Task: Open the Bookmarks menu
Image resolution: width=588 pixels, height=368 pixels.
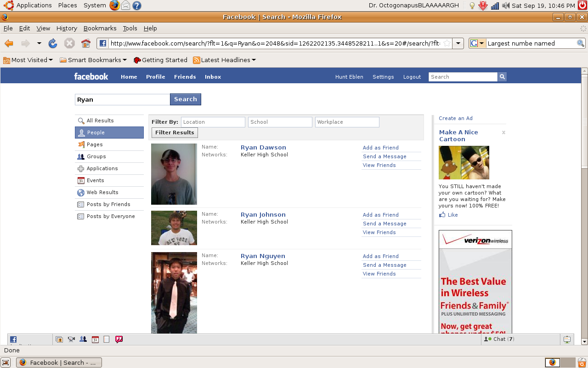Action: pos(100,28)
